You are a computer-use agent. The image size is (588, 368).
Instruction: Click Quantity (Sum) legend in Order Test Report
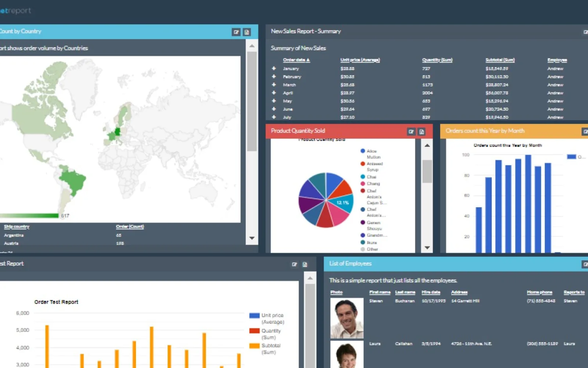[x=265, y=334]
